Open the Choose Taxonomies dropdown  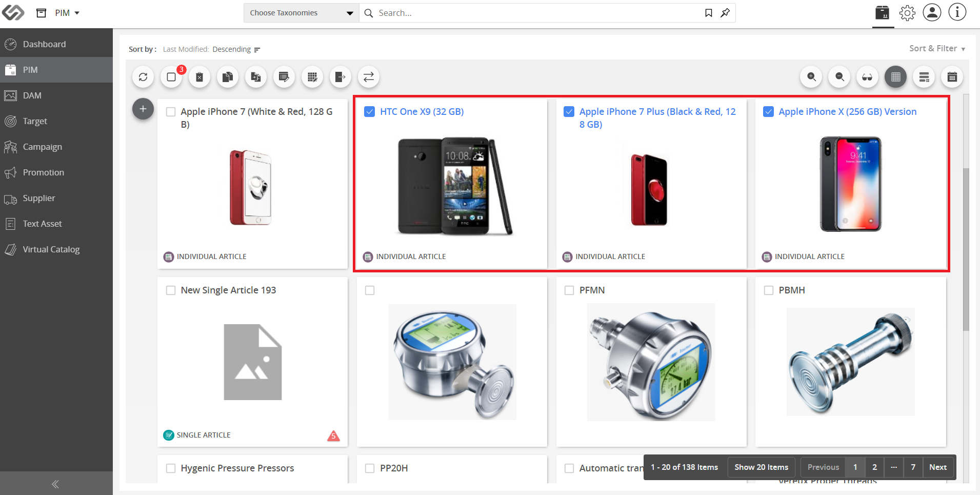coord(302,13)
